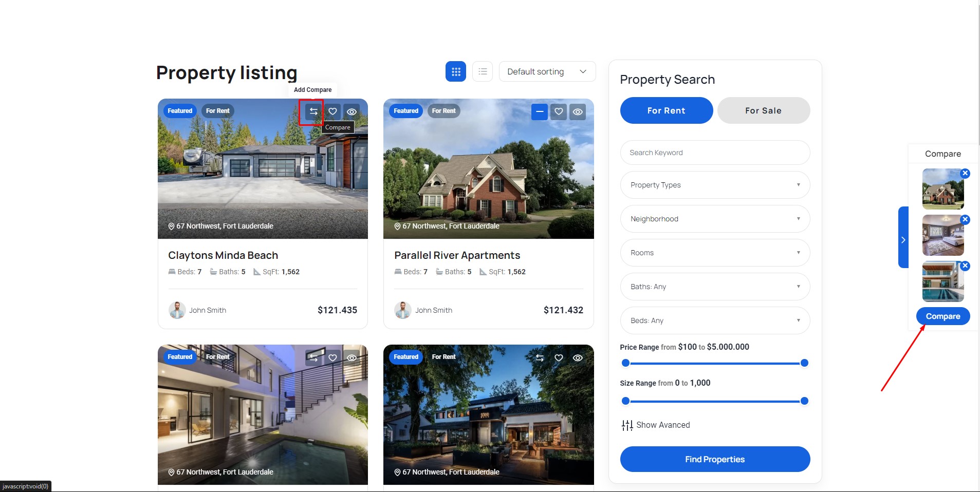Open the Neighborhood dropdown
Viewport: 980px width, 492px height.
pos(715,219)
